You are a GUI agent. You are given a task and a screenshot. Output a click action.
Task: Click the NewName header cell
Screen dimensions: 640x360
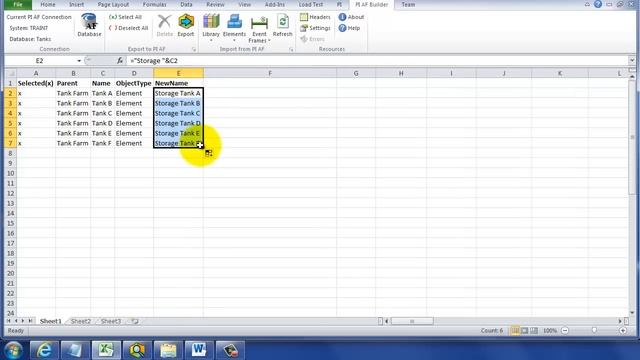tap(178, 83)
